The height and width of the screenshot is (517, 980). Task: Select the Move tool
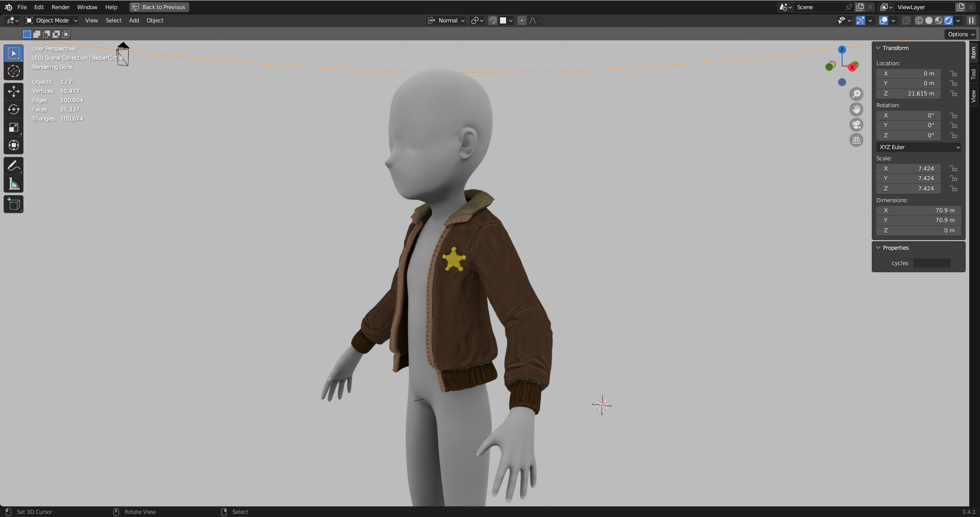click(14, 91)
